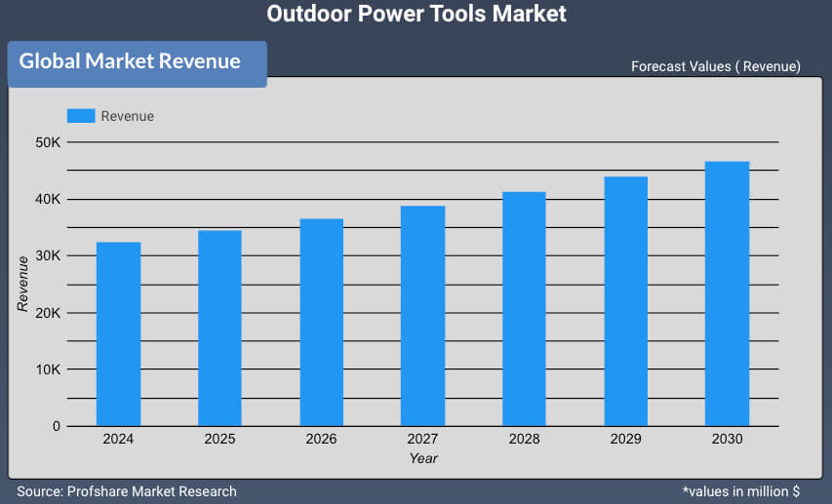Click the blue Revenue legend swatch
The height and width of the screenshot is (504, 832).
tap(81, 116)
